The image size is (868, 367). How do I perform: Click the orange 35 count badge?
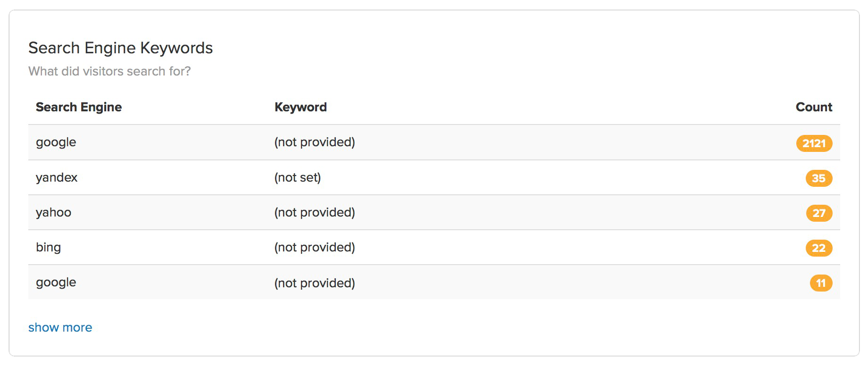tap(819, 178)
